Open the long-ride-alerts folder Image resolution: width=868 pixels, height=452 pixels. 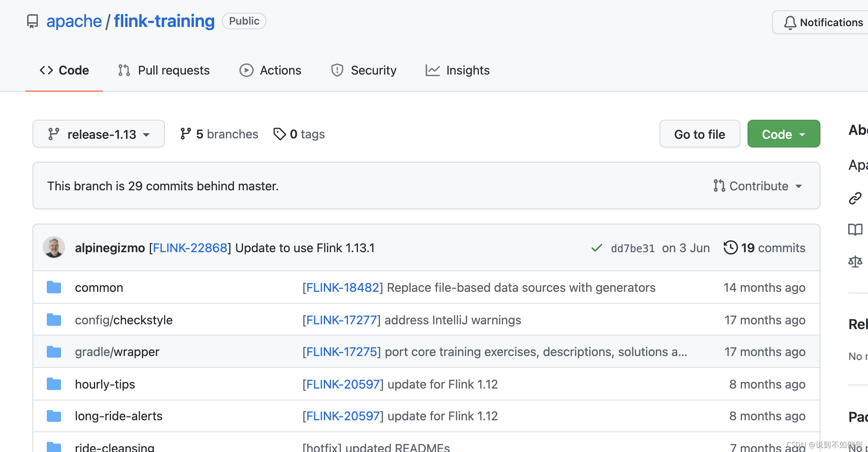pyautogui.click(x=119, y=416)
